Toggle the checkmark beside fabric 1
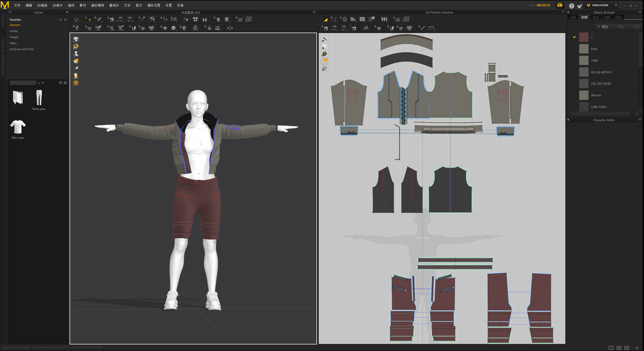This screenshot has height=351, width=644. tap(574, 37)
